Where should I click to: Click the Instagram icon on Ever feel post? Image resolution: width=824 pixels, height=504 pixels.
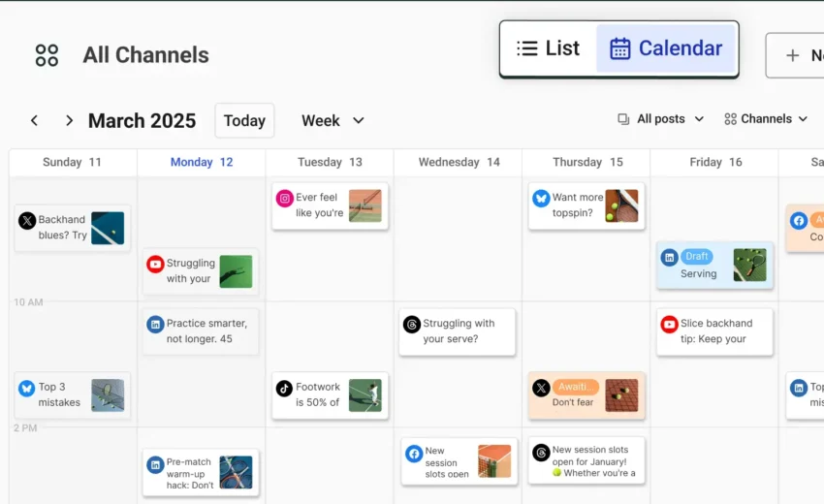[x=284, y=199]
